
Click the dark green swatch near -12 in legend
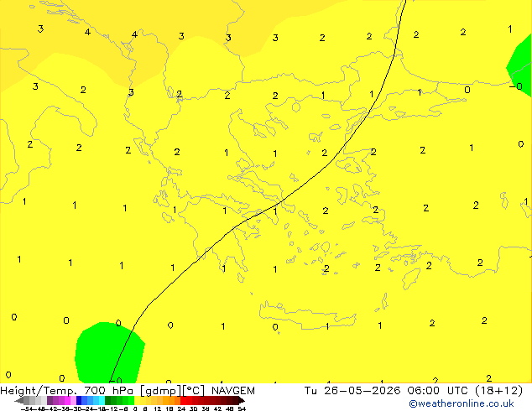(108, 401)
